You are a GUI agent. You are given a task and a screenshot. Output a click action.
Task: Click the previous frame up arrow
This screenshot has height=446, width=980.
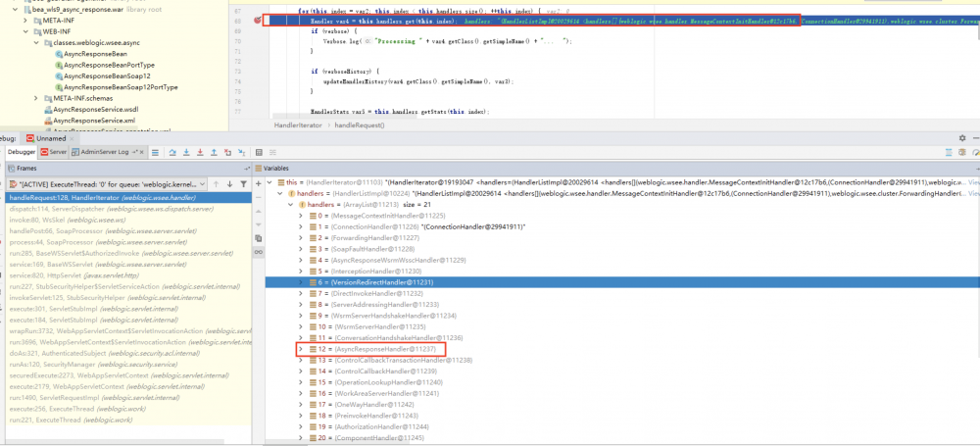click(216, 184)
